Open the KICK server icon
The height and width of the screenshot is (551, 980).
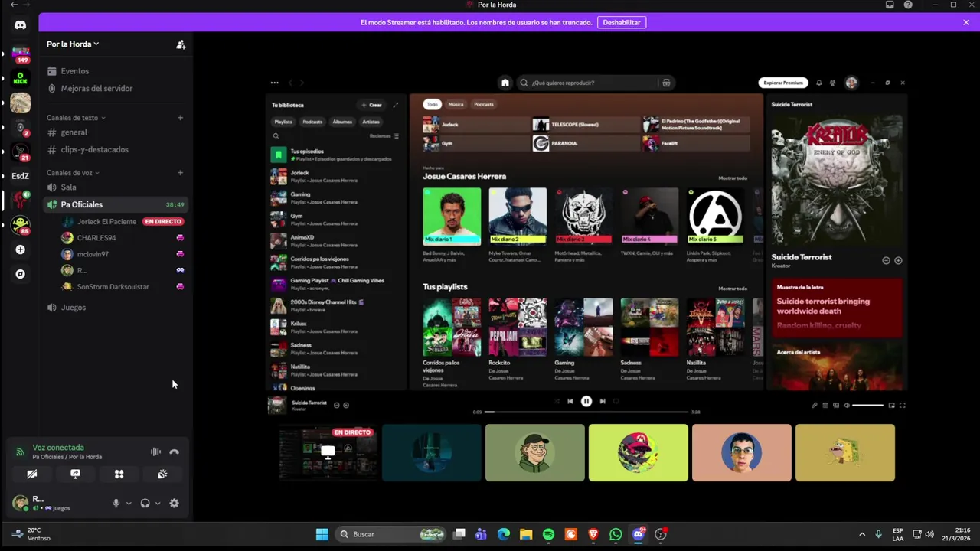[21, 78]
